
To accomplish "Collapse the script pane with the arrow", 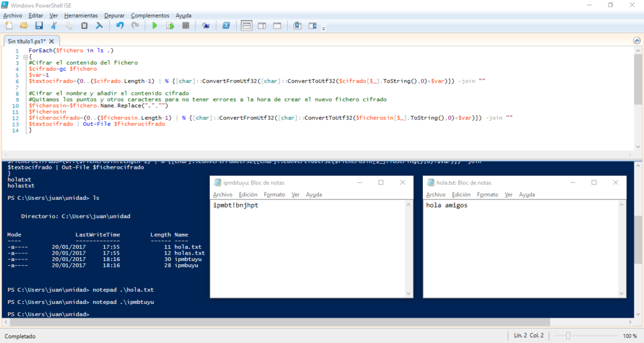I will 638,40.
